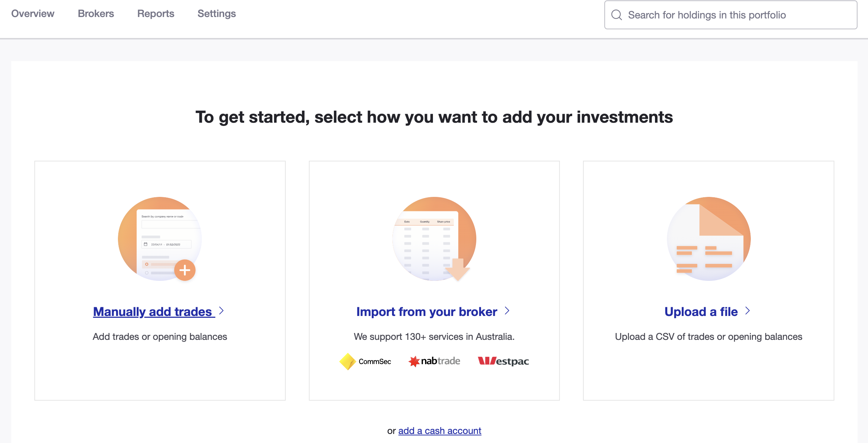Switch to the Brokers tab
Image resolution: width=868 pixels, height=443 pixels.
click(96, 14)
